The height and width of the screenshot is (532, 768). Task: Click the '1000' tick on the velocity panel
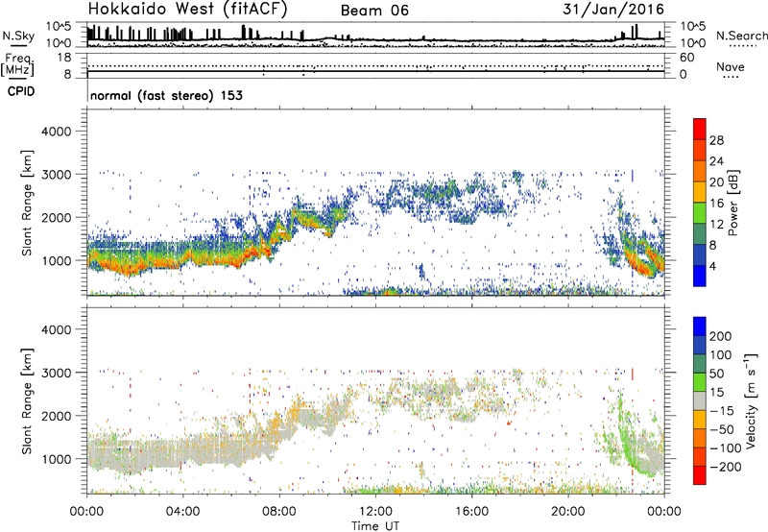[56, 459]
